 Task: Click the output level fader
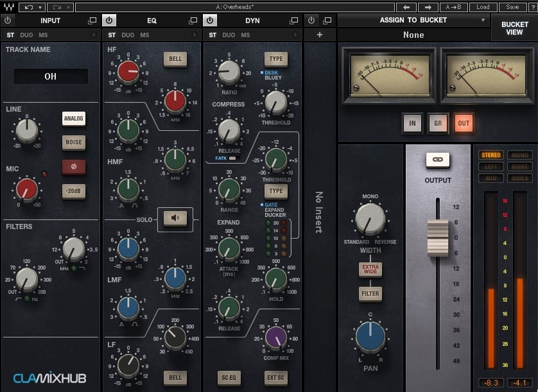coord(438,237)
